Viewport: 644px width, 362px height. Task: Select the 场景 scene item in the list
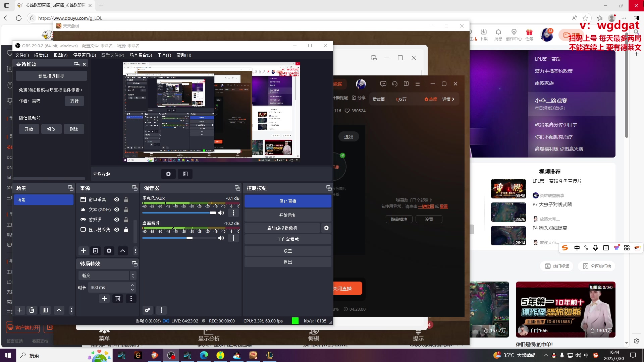44,200
